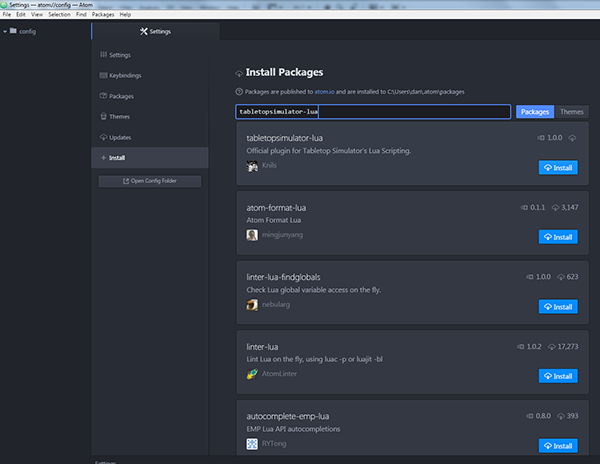Install the autocomplete-emp-lua package
600x464 pixels.
558,446
